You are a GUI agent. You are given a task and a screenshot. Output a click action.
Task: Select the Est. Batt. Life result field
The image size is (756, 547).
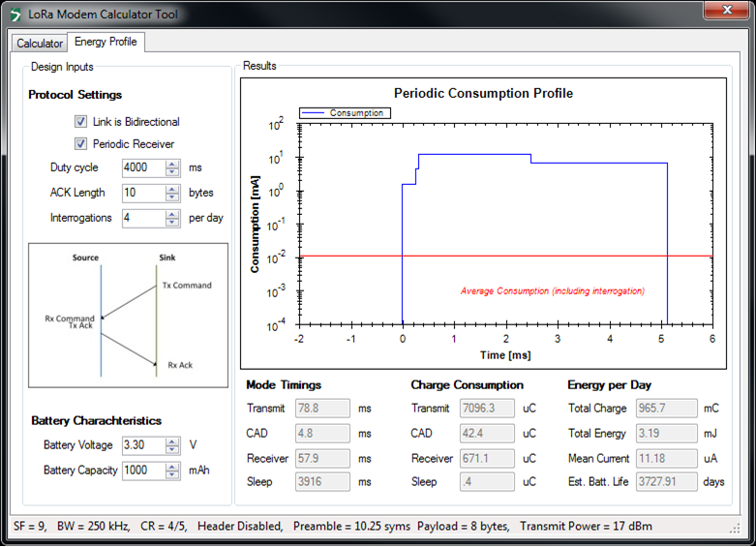[x=664, y=481]
